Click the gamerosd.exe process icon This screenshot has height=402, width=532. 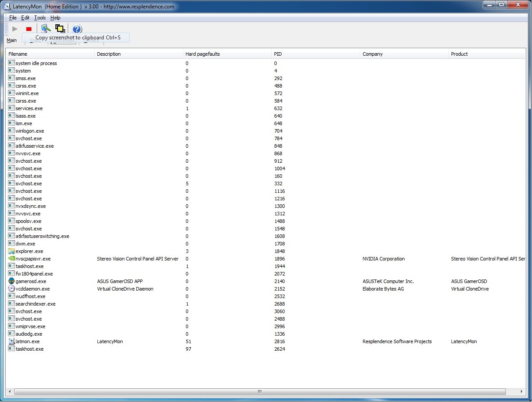click(12, 281)
